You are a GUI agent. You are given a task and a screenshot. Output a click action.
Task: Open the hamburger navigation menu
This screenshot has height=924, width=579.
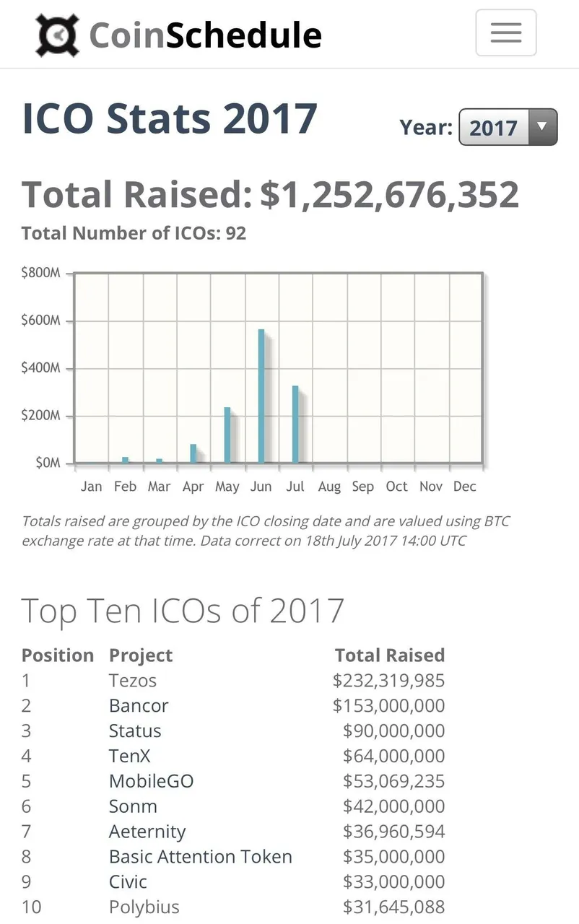(x=506, y=32)
